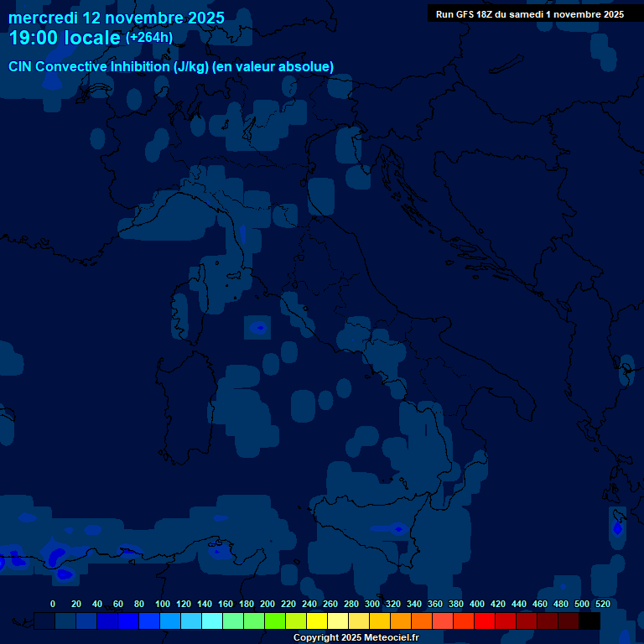
Task: Click the '(+264h)' forecast offset text
Action: pyautogui.click(x=149, y=38)
